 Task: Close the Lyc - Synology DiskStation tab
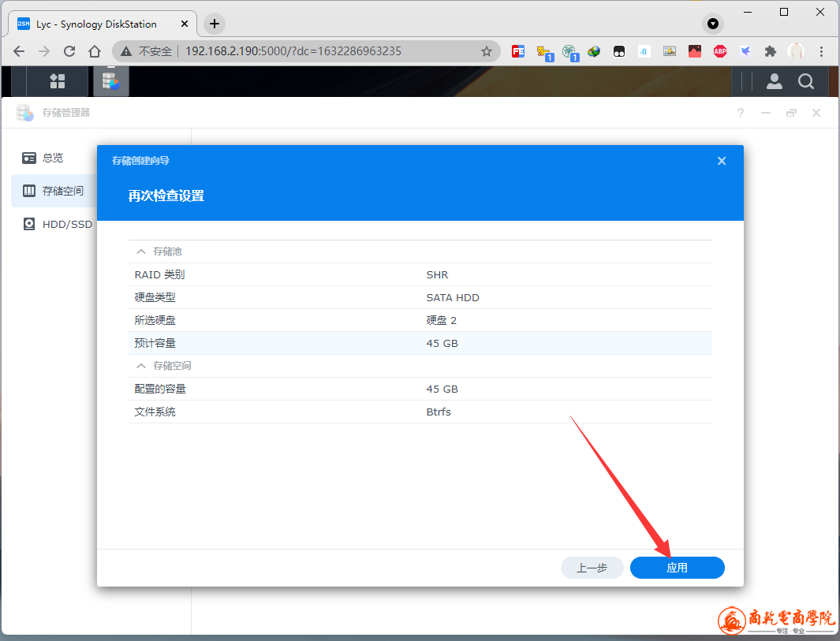pos(185,24)
